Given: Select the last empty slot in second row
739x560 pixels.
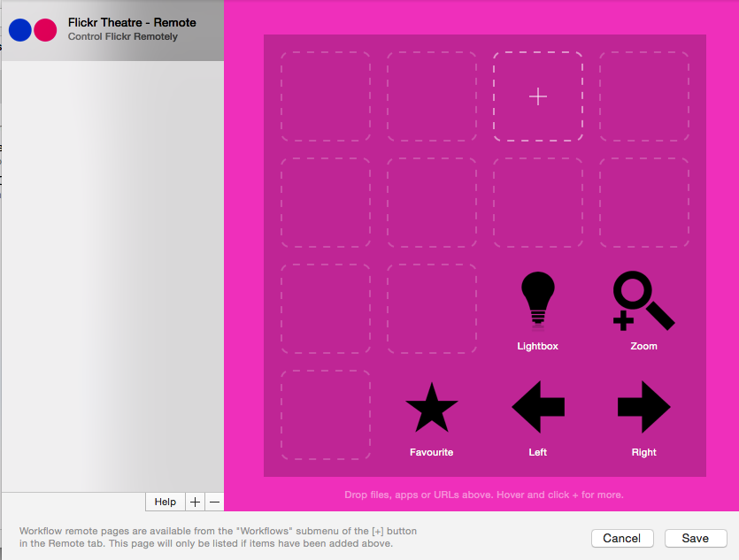Looking at the screenshot, I should tap(644, 203).
